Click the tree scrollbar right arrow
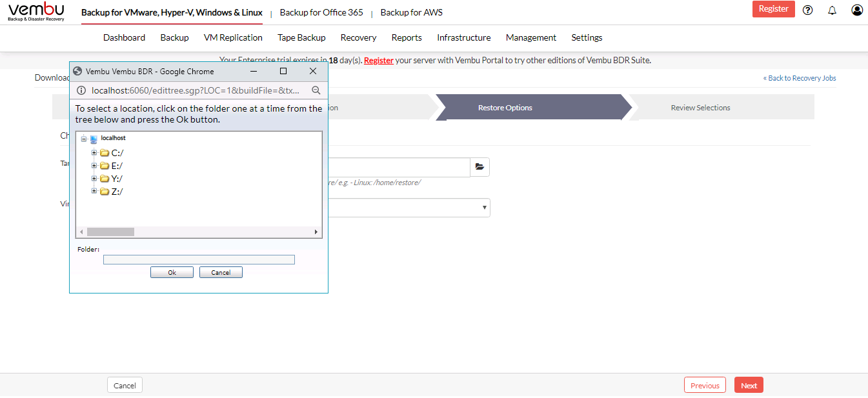The image size is (868, 398). coord(316,232)
